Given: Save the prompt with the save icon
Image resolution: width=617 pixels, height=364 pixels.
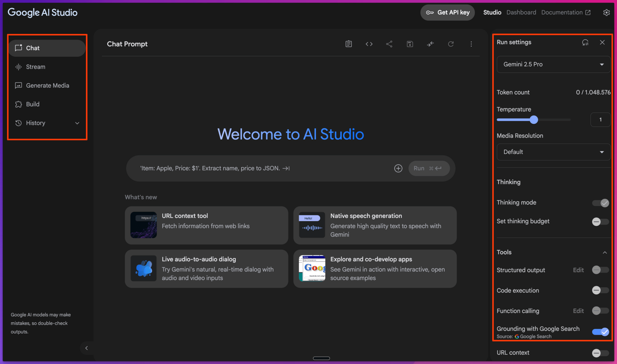Looking at the screenshot, I should [410, 44].
